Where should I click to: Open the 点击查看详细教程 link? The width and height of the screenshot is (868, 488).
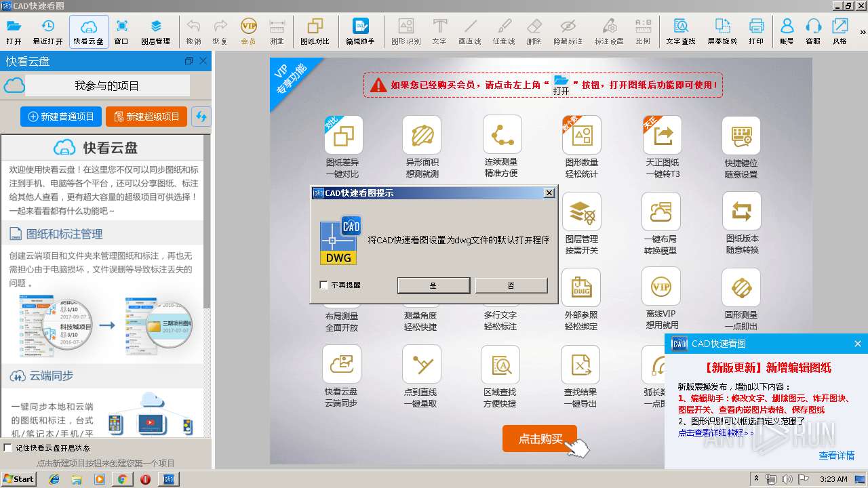tap(715, 432)
